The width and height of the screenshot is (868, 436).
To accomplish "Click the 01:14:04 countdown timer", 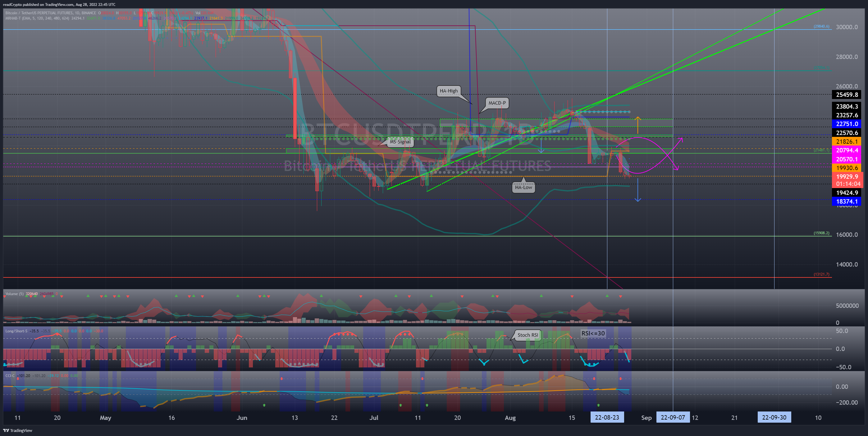I will coord(848,184).
